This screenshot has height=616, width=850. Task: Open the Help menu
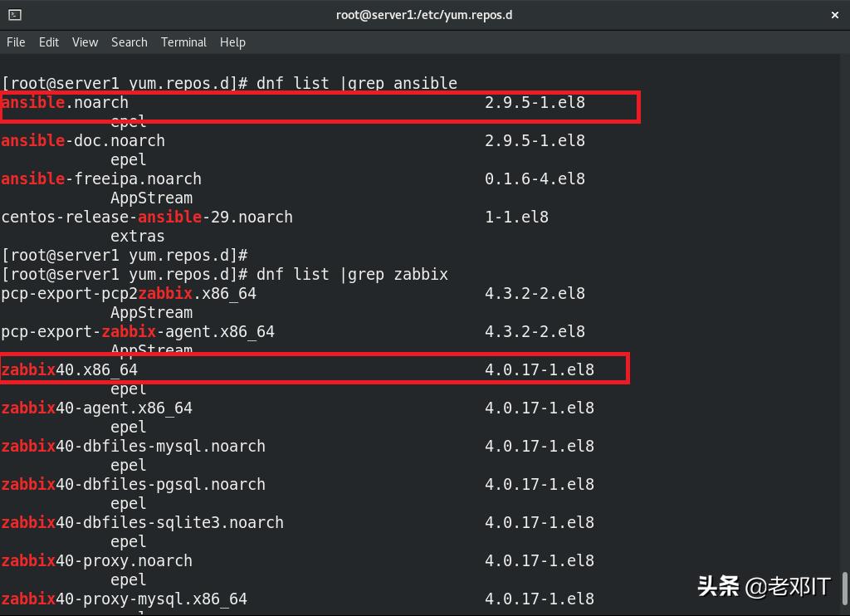(232, 42)
